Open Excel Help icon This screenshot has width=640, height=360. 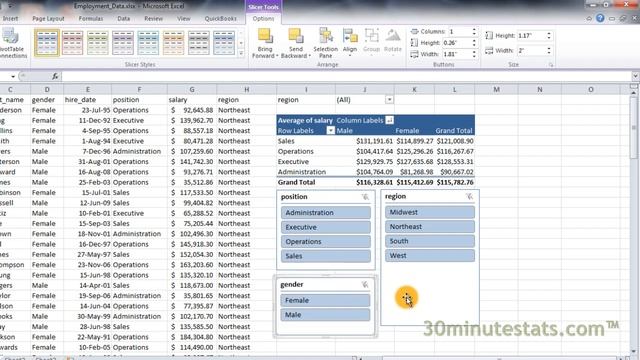[600, 18]
